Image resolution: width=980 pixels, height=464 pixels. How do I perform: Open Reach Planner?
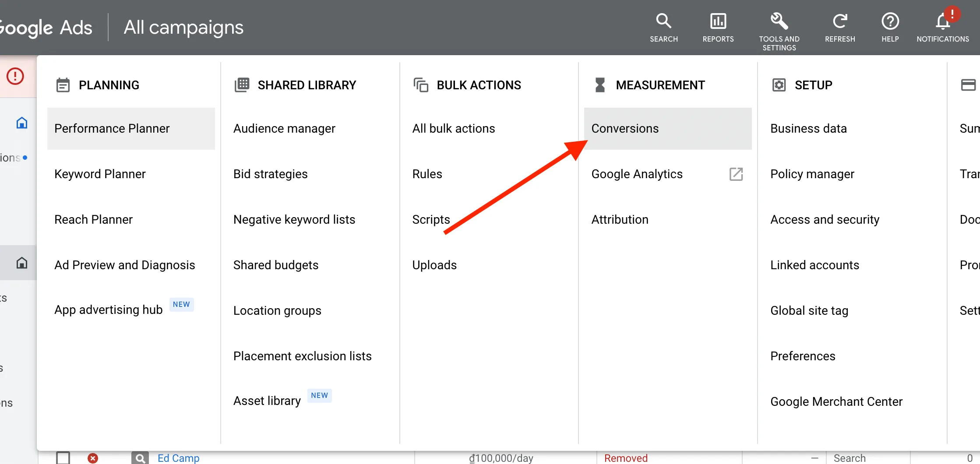click(93, 220)
